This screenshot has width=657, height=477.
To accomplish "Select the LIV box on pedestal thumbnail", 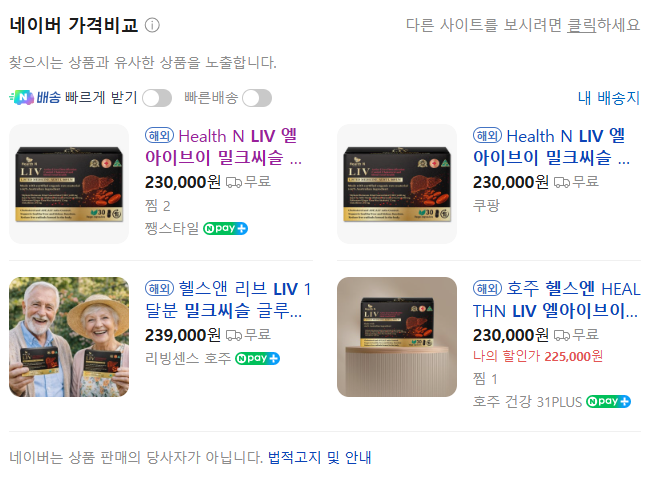I will click(x=397, y=337).
